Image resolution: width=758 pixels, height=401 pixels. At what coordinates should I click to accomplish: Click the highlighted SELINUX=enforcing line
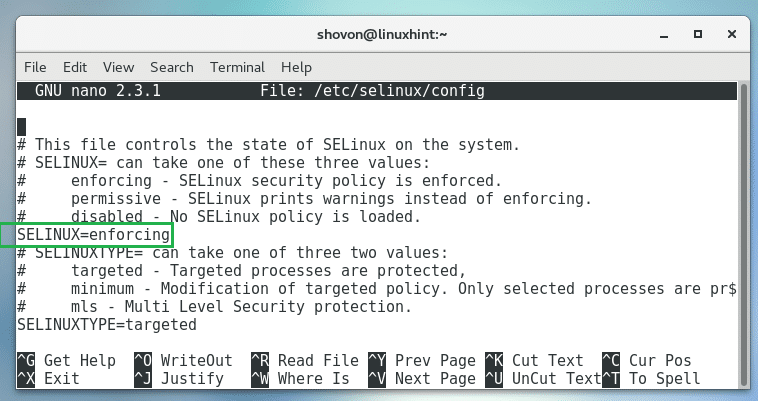pos(95,235)
